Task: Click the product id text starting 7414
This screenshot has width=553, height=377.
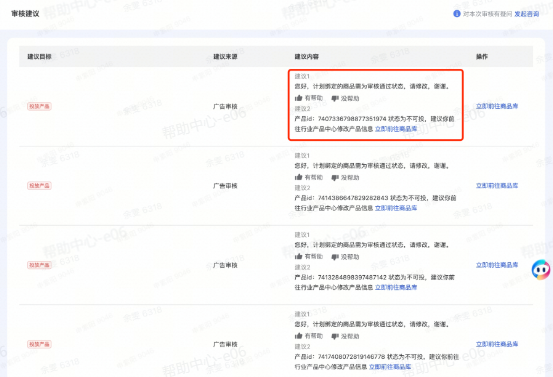Action: click(x=353, y=198)
